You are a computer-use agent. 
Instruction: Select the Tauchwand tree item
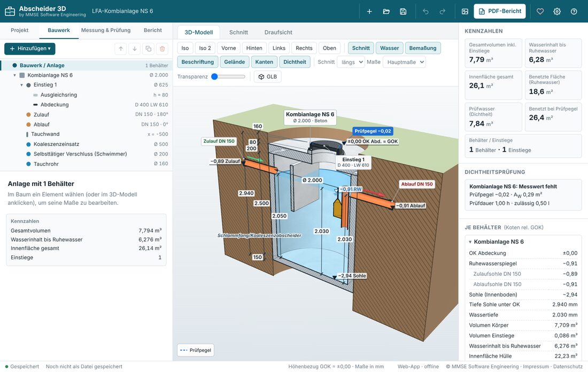[x=86, y=134]
